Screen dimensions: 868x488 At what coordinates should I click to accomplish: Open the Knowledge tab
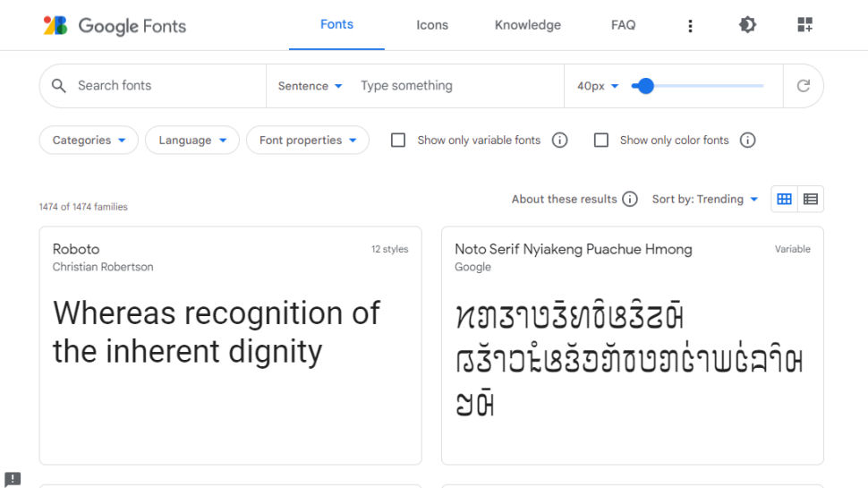point(528,25)
